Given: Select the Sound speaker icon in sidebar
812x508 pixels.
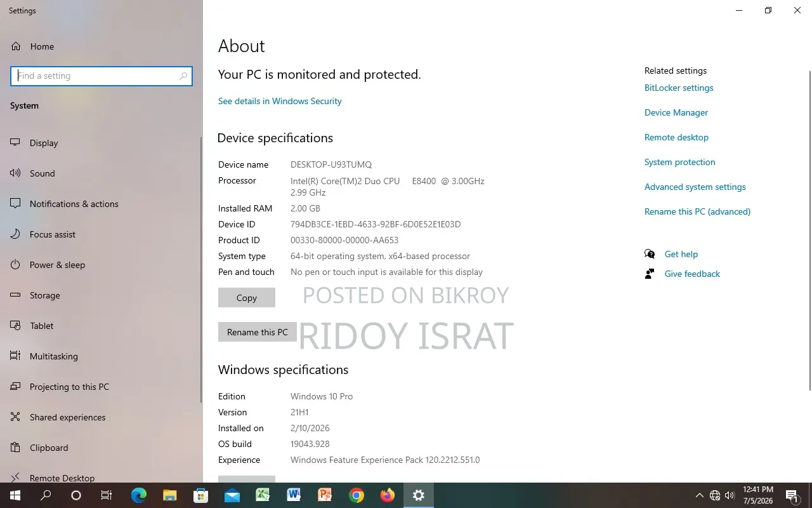Looking at the screenshot, I should tap(16, 173).
